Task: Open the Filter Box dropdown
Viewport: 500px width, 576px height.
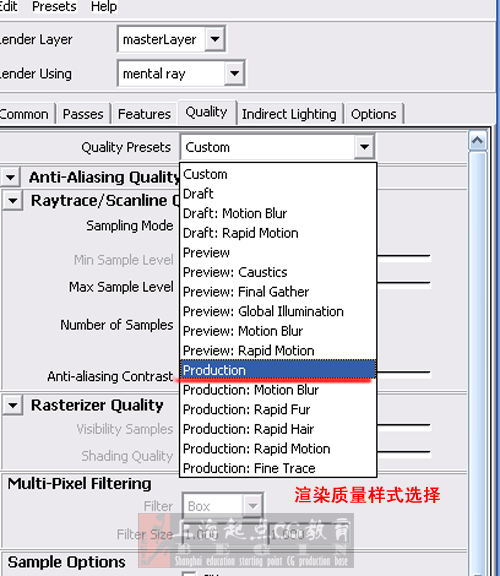Action: [223, 506]
